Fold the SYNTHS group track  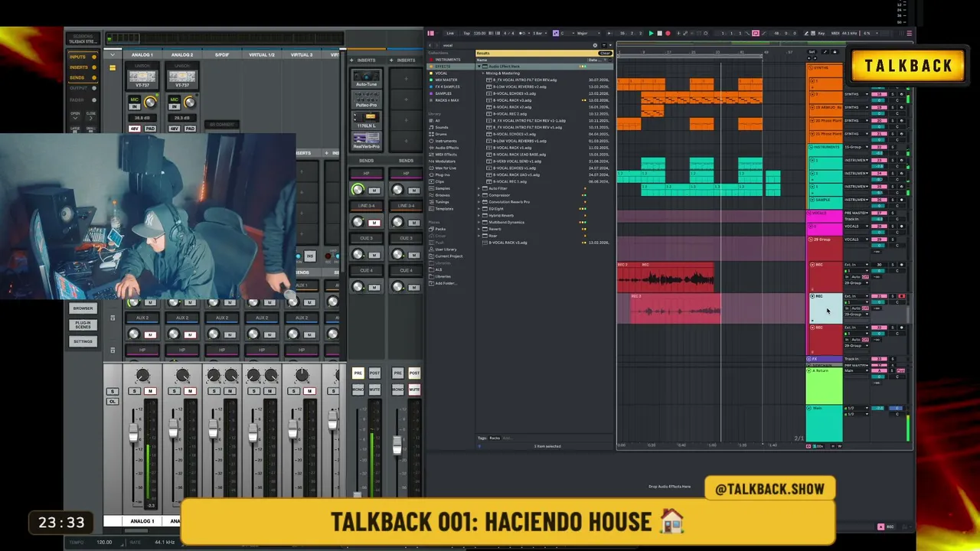pyautogui.click(x=812, y=67)
